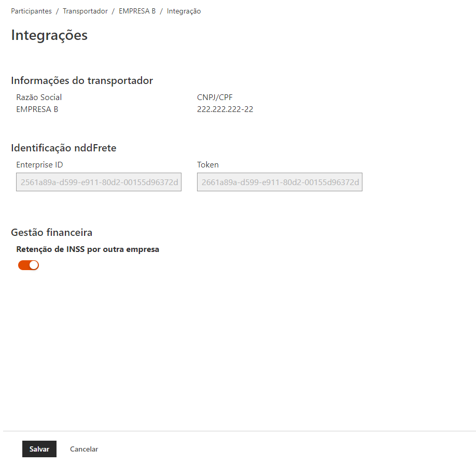Toggle Retenção de INSS por outra empresa switch

(29, 265)
